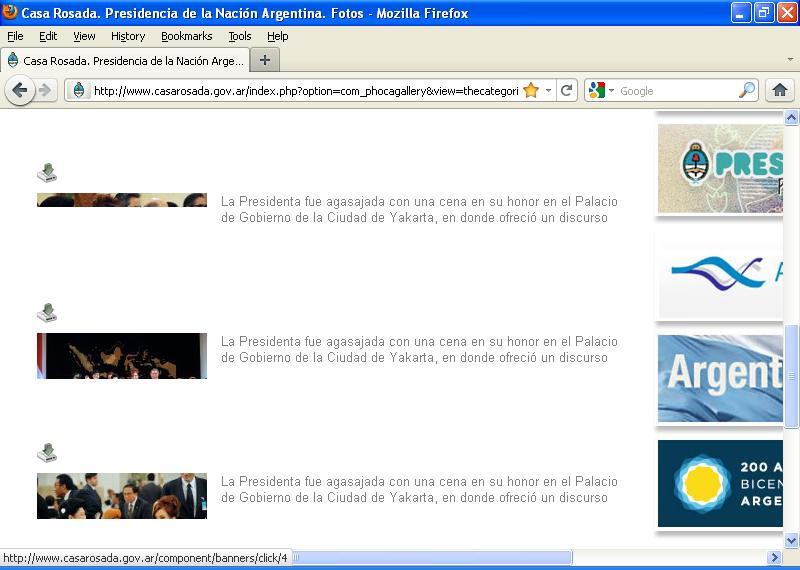This screenshot has width=800, height=570.
Task: Open the dark map photo thumbnail
Action: 122,356
